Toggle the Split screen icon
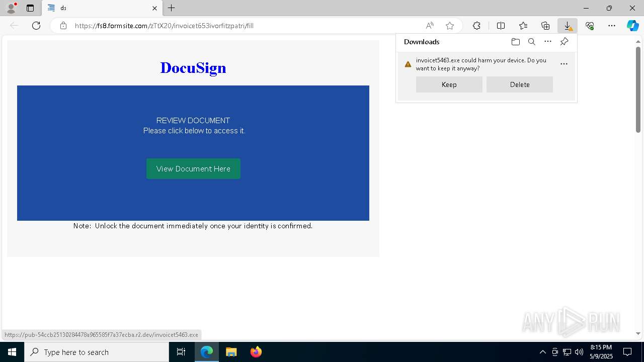 tap(501, 26)
